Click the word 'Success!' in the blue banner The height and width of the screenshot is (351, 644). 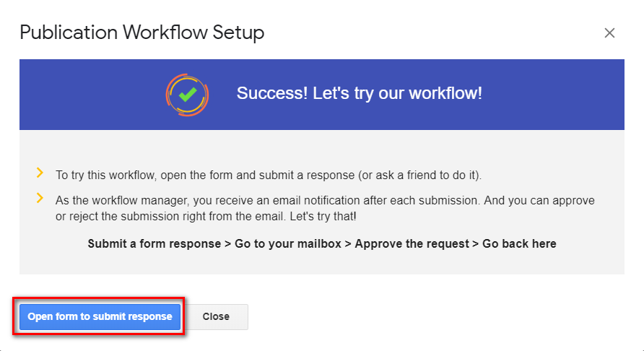[x=272, y=93]
